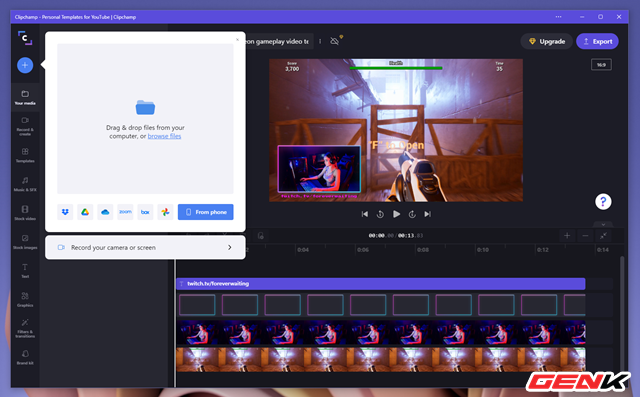Import from Box
640x397 pixels.
145,212
